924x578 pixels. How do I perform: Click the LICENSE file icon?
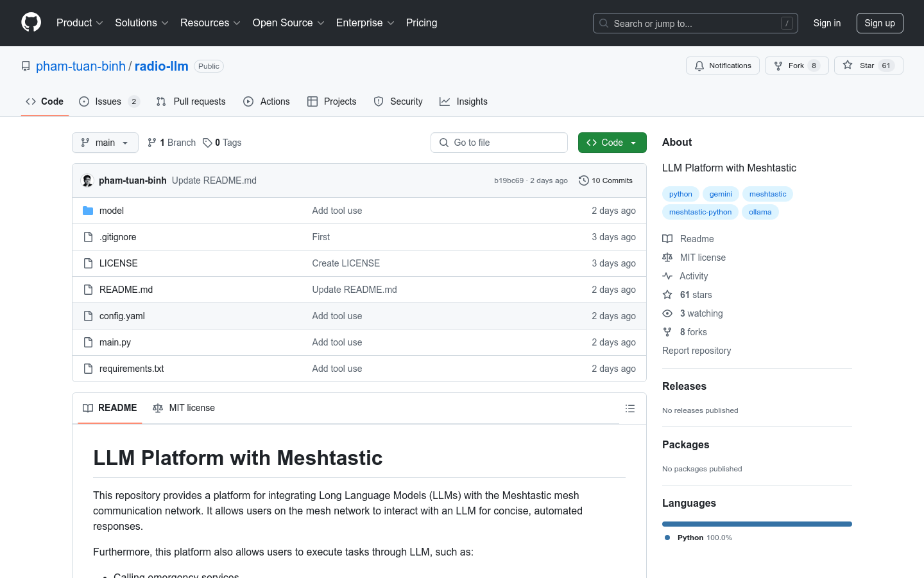(x=88, y=263)
